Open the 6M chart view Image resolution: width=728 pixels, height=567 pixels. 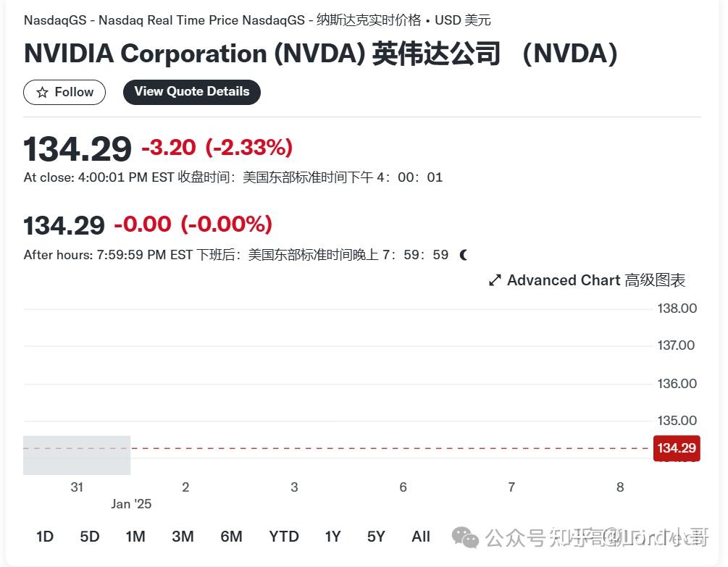(x=231, y=537)
